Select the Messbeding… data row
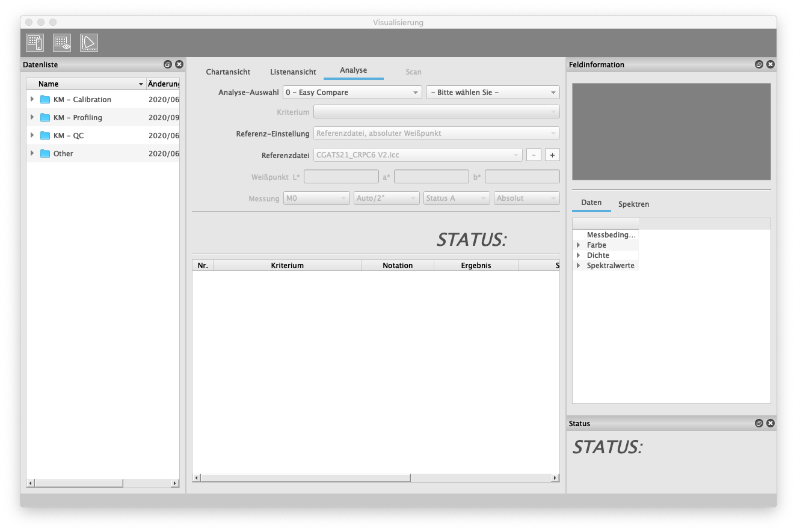Viewport: 797px width, 532px height. [x=611, y=235]
